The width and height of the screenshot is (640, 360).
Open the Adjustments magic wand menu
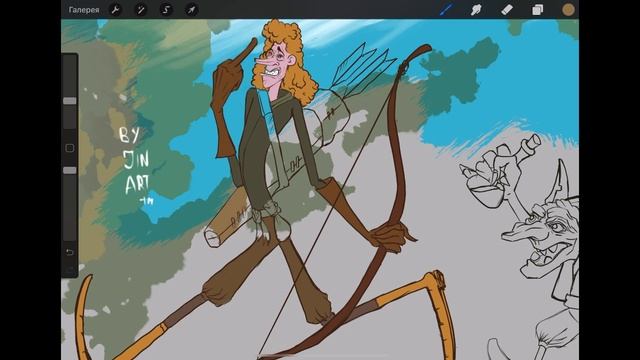click(x=141, y=10)
